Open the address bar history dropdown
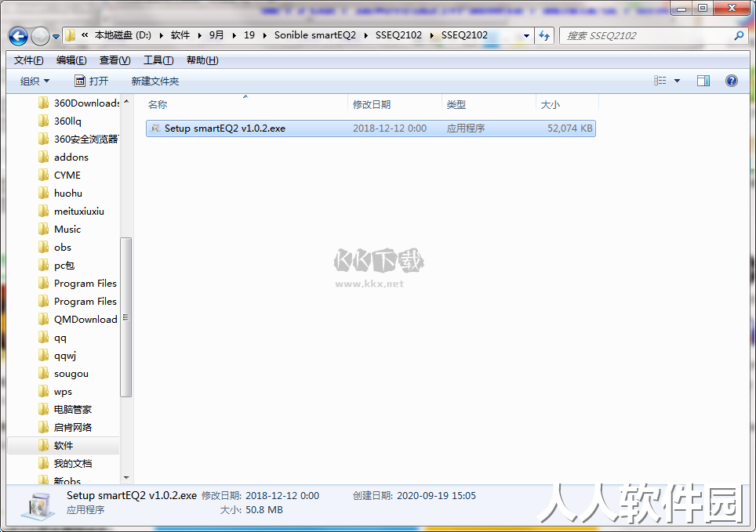Screen dimensions: 756x532 526,36
